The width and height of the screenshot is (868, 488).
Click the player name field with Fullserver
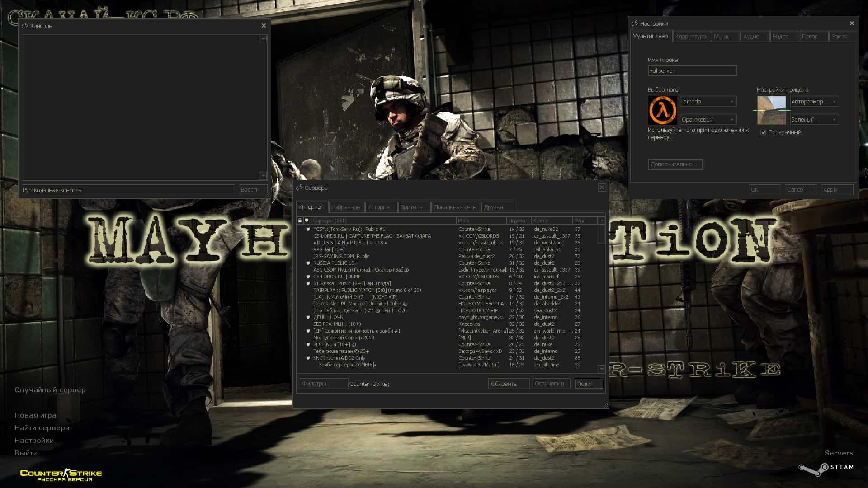[692, 70]
